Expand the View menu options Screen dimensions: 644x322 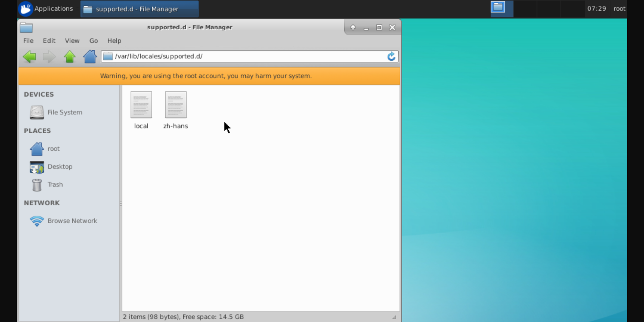pyautogui.click(x=72, y=40)
